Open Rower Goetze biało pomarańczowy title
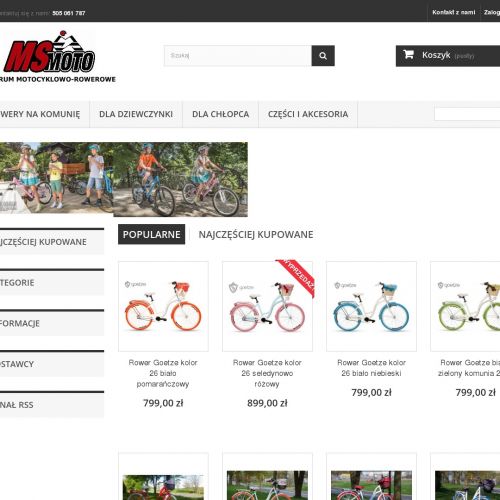The width and height of the screenshot is (500, 500). [163, 373]
